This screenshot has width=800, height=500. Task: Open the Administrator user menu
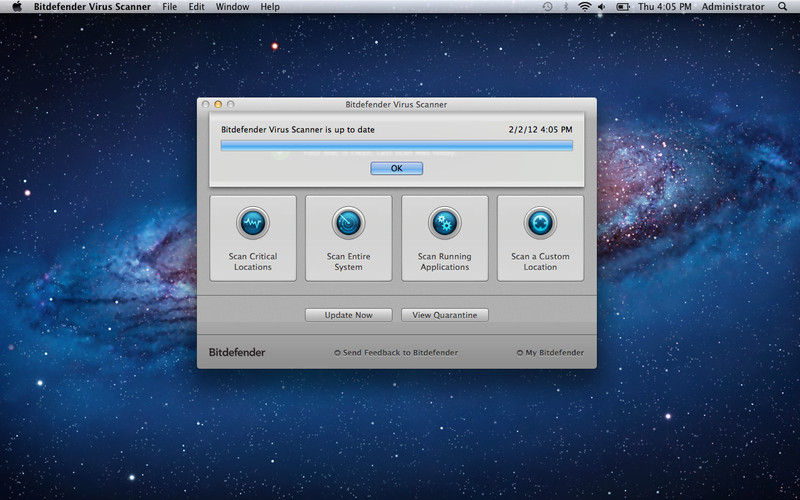(x=733, y=7)
